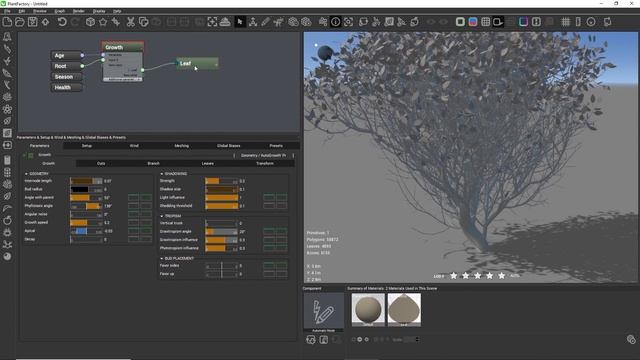
Task: Click the calculator icon in left sidebar
Action: point(7,160)
